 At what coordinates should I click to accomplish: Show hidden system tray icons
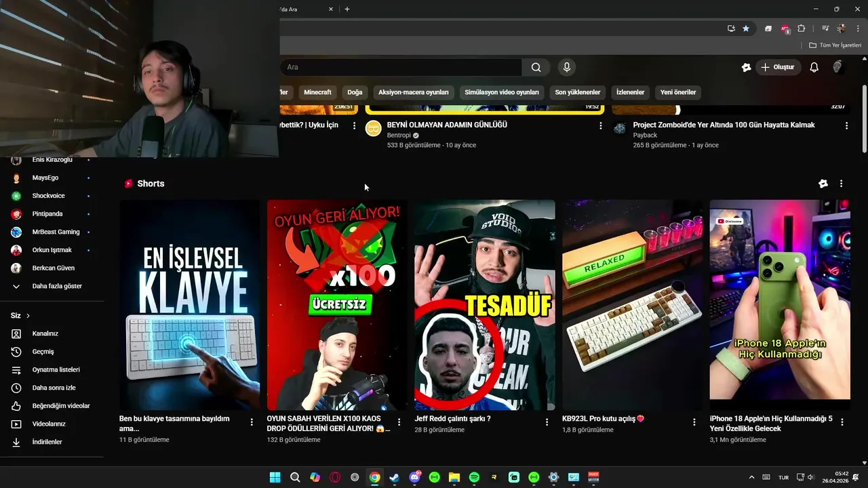[x=751, y=477]
